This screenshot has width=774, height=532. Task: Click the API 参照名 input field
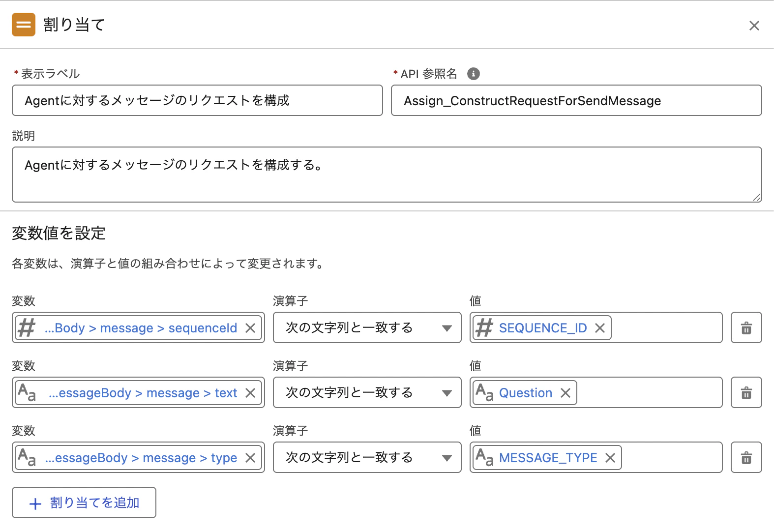point(576,100)
